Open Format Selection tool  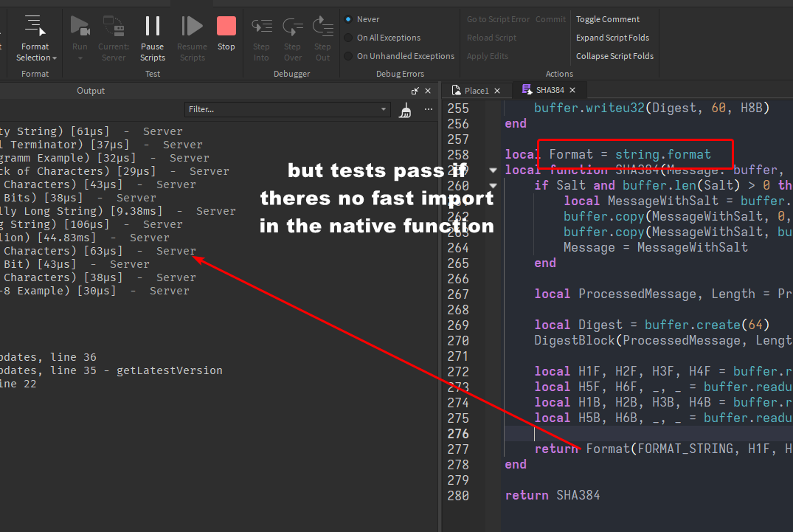[x=35, y=38]
